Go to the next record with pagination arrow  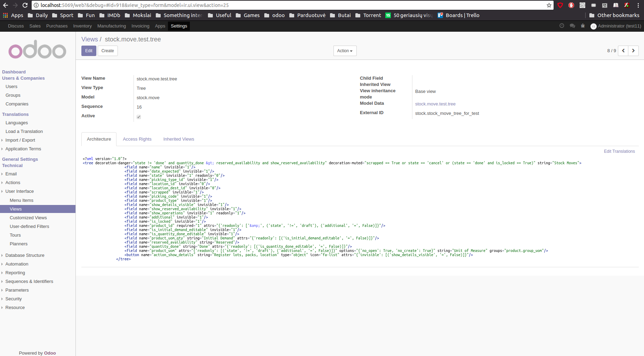click(633, 51)
